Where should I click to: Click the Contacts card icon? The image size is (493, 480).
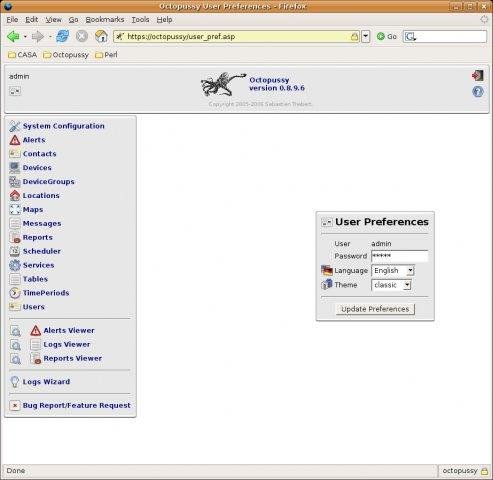click(x=15, y=154)
